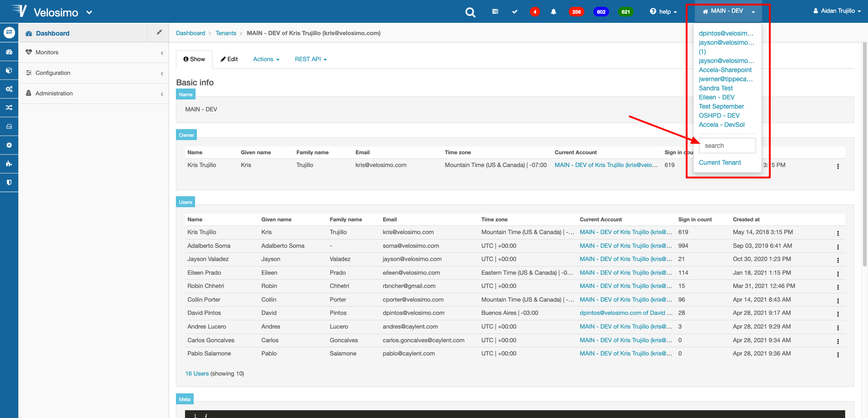Select the cube sidebar icon
This screenshot has width=868, height=418.
tap(9, 71)
